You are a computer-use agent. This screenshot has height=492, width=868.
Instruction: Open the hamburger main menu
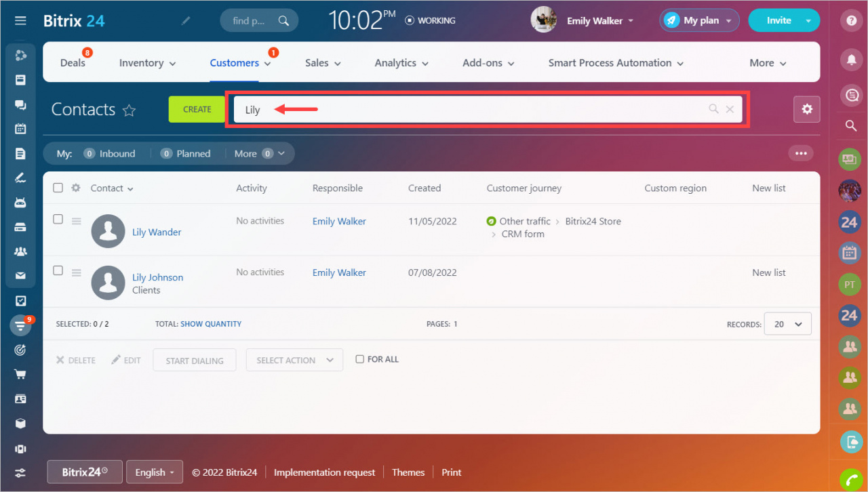click(x=20, y=20)
